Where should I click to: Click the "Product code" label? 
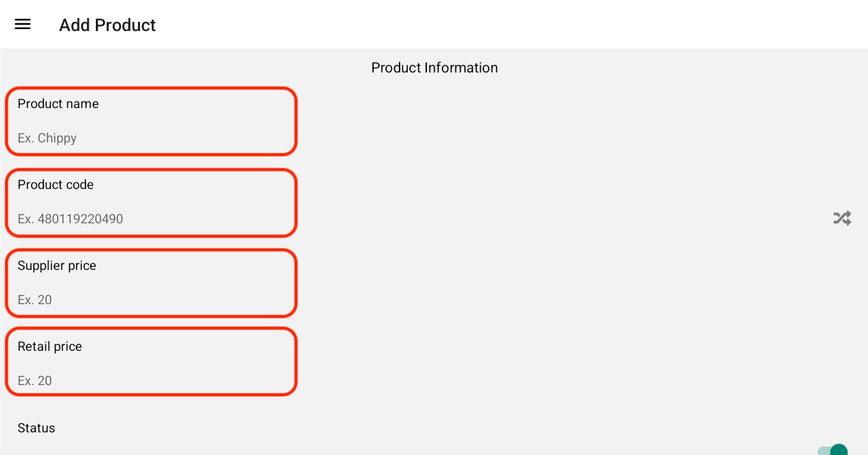point(55,184)
